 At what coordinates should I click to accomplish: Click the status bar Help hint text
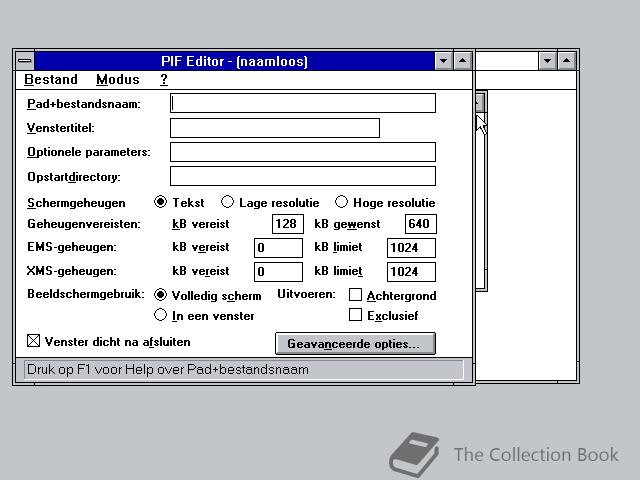[x=168, y=369]
